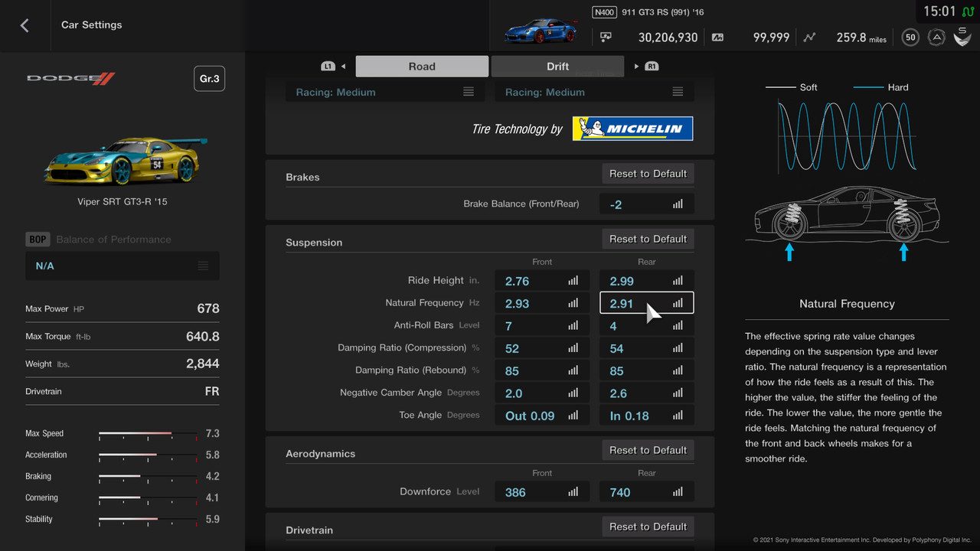Click the Acceleration performance bar
This screenshot has height=551, width=980.
[x=148, y=455]
